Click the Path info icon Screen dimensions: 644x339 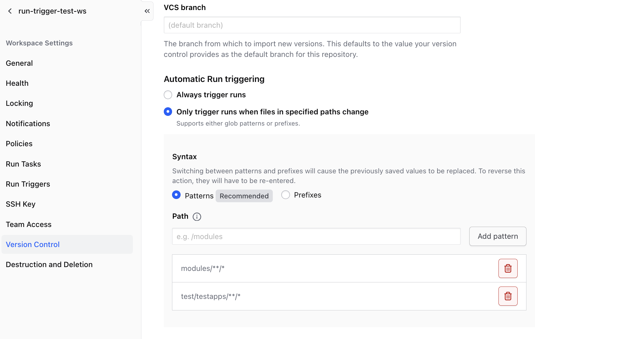[x=197, y=217]
